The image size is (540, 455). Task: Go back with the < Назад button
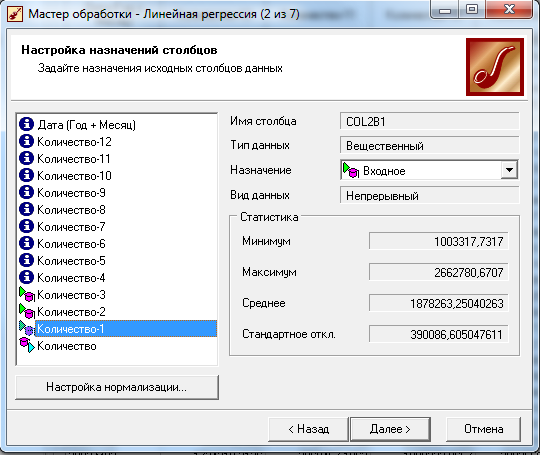(308, 429)
